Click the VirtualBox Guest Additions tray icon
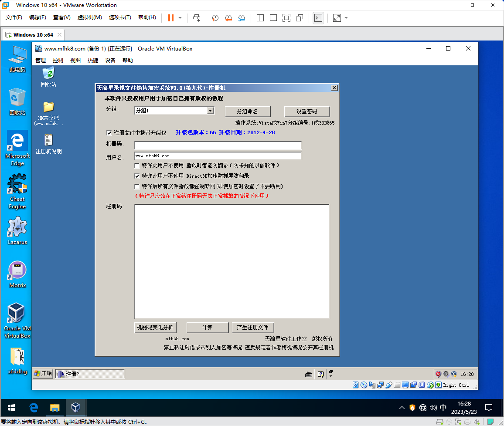The height and width of the screenshot is (426, 504). point(454,374)
